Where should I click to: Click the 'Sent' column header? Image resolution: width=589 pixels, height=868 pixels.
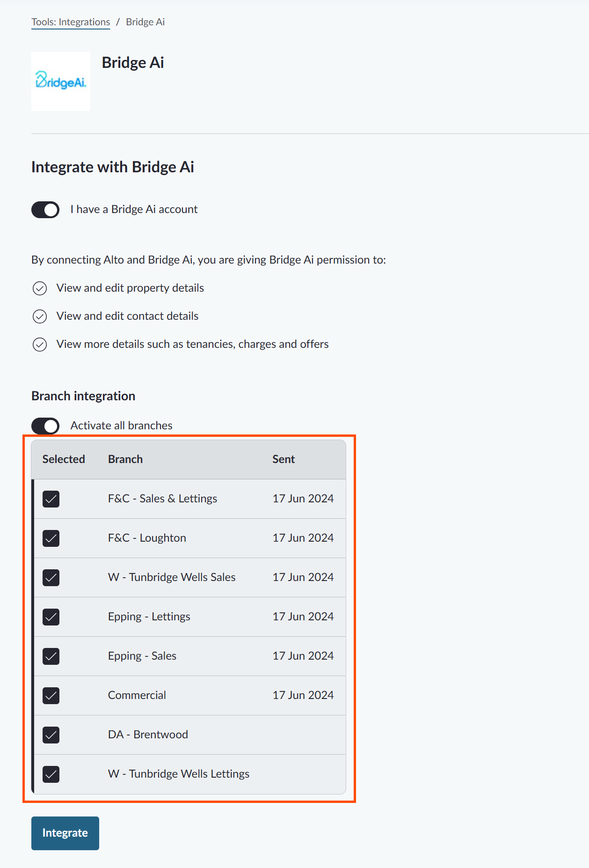284,459
